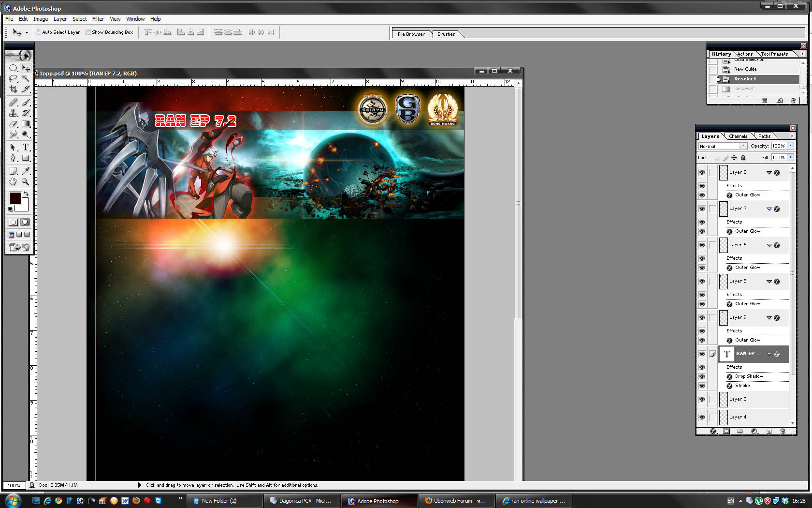812x508 pixels.
Task: Select the Clone Stamp tool
Action: [x=14, y=113]
